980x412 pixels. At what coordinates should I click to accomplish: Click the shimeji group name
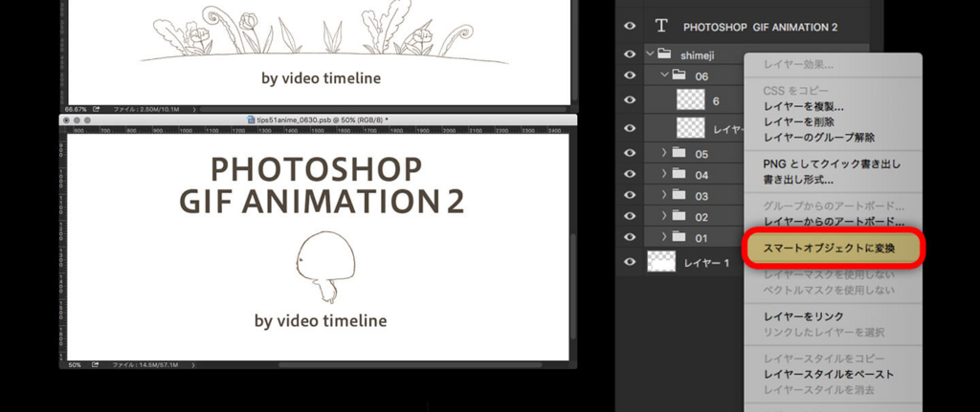pos(698,54)
